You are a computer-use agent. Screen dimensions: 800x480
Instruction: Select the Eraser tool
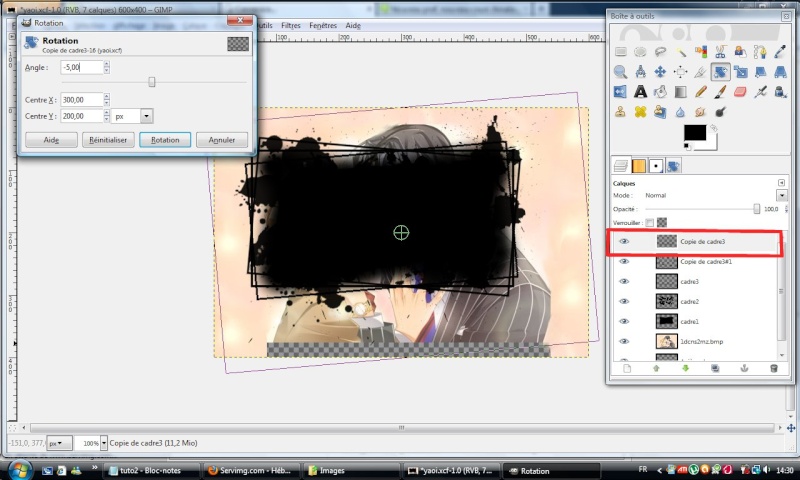740,92
